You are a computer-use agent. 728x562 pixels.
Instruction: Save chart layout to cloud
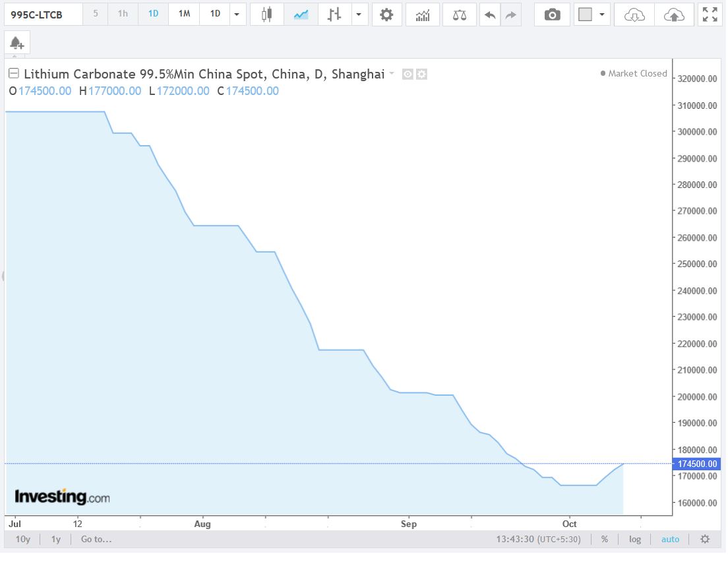[x=674, y=14]
